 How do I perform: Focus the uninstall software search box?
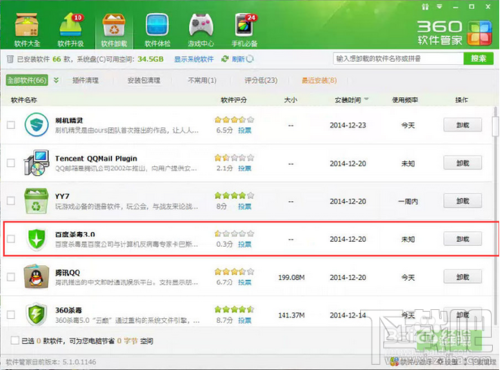(x=398, y=59)
